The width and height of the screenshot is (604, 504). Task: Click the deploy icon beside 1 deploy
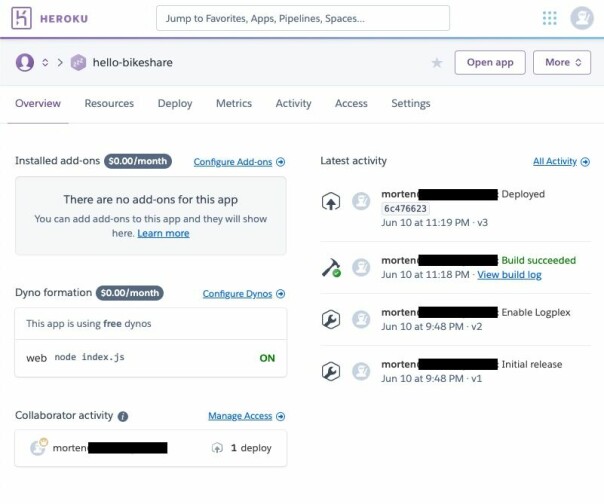click(x=217, y=448)
